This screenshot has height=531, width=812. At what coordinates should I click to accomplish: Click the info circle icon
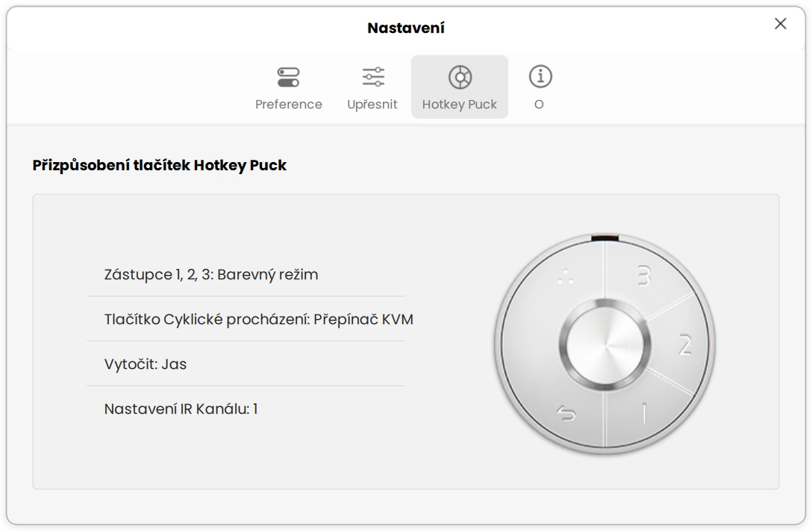click(x=540, y=76)
